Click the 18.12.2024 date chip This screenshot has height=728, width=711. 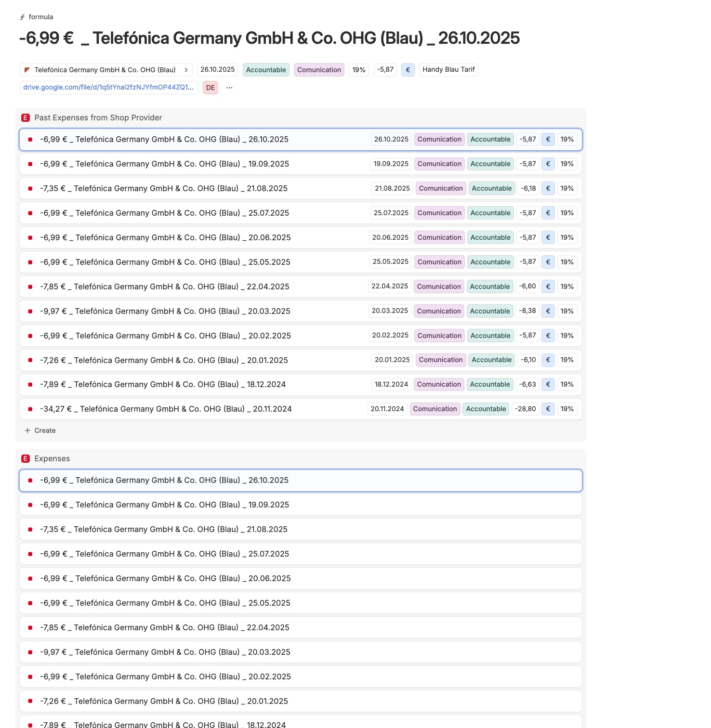coord(392,385)
